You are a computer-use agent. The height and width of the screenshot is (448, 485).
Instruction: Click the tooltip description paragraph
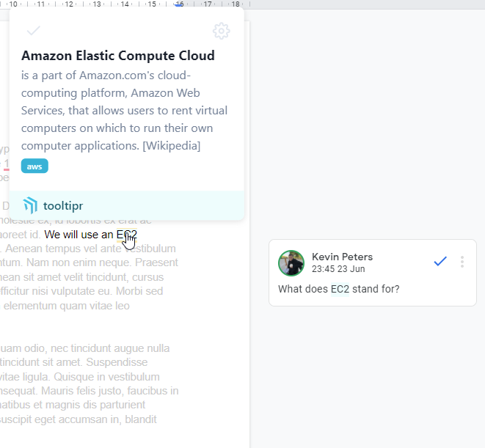pyautogui.click(x=125, y=110)
